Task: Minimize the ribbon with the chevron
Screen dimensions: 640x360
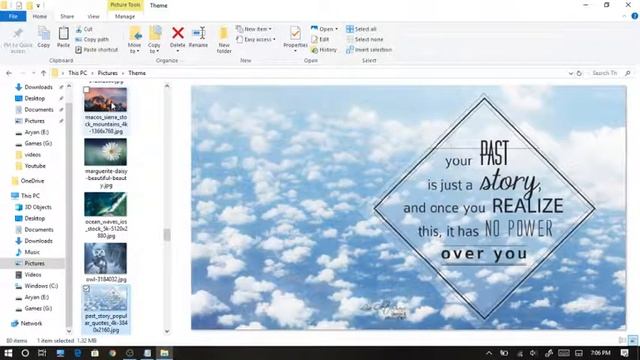Action: (x=624, y=16)
